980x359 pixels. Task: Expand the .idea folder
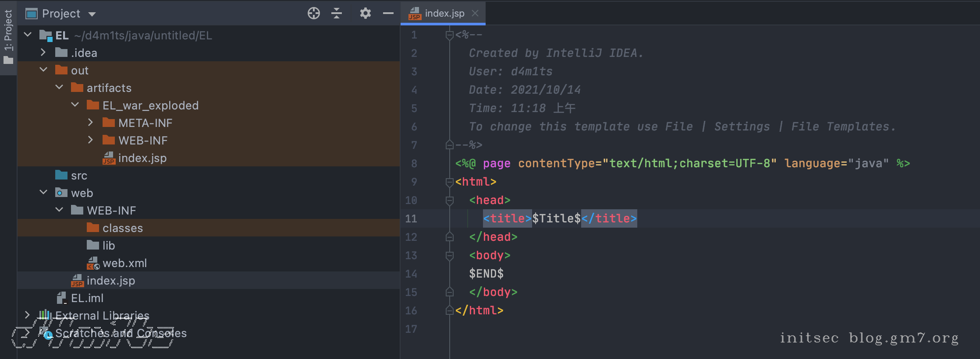43,53
